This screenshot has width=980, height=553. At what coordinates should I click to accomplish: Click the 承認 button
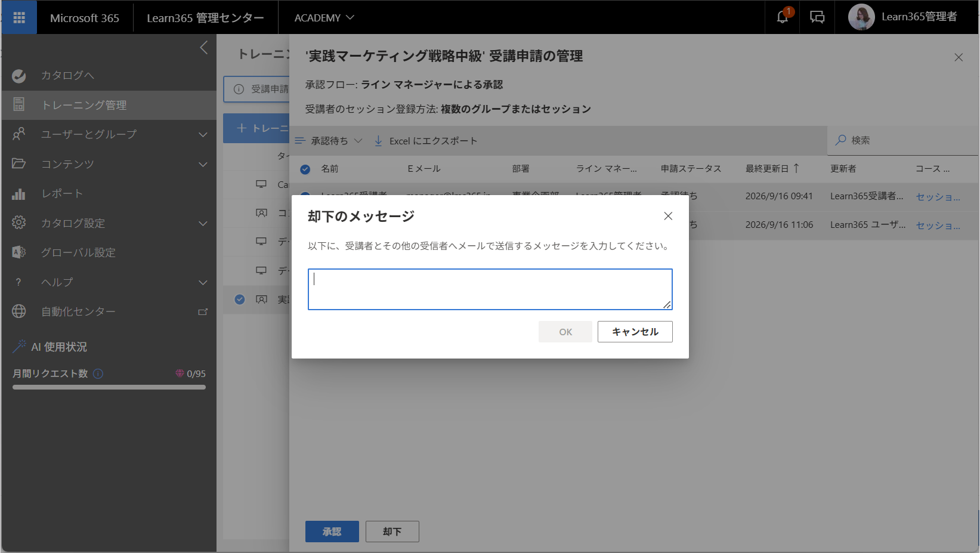coord(332,532)
